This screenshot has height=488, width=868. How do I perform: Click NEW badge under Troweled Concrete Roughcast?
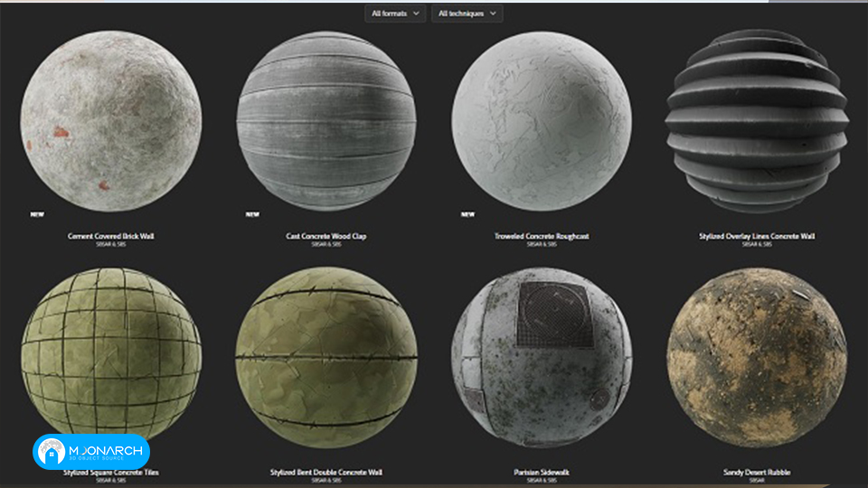[467, 214]
